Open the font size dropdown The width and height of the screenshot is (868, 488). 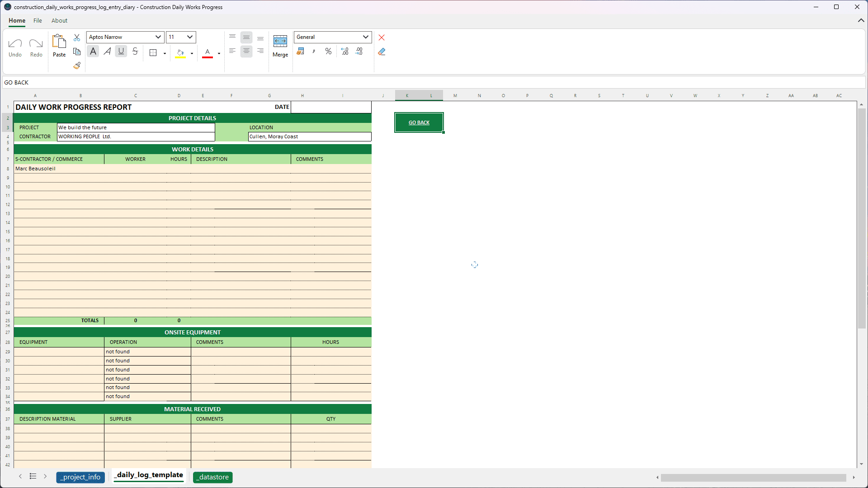[180, 37]
